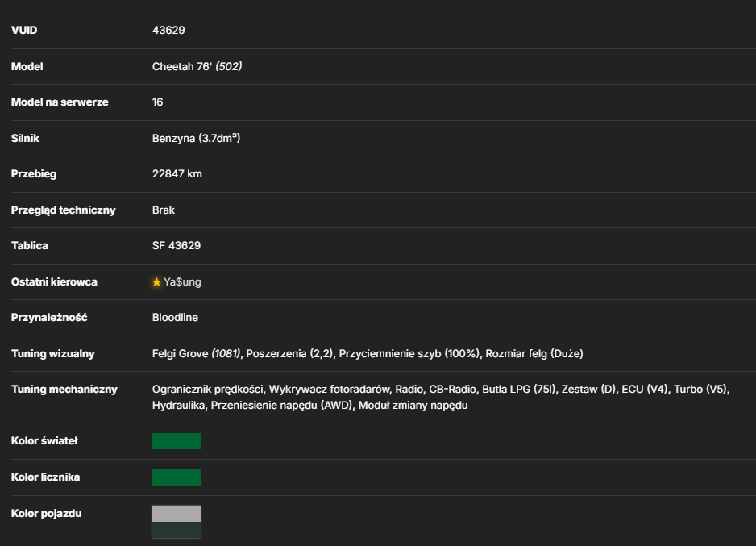Select the gray Kolor pojazdu swatch
756x546 pixels.
[x=177, y=514]
